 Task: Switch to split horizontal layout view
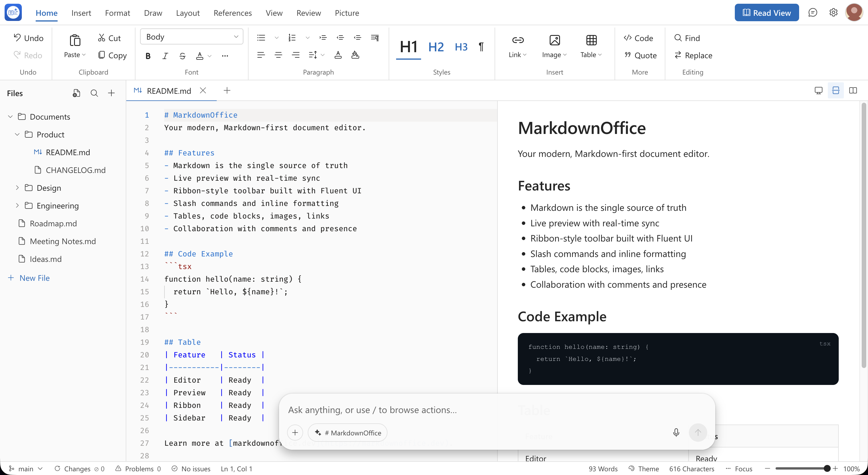click(836, 90)
